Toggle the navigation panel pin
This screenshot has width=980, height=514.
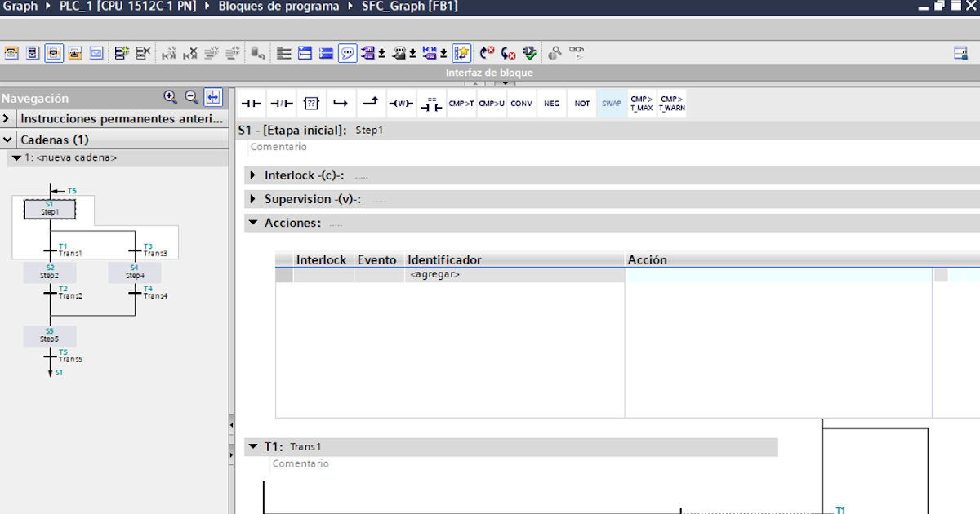(x=212, y=98)
